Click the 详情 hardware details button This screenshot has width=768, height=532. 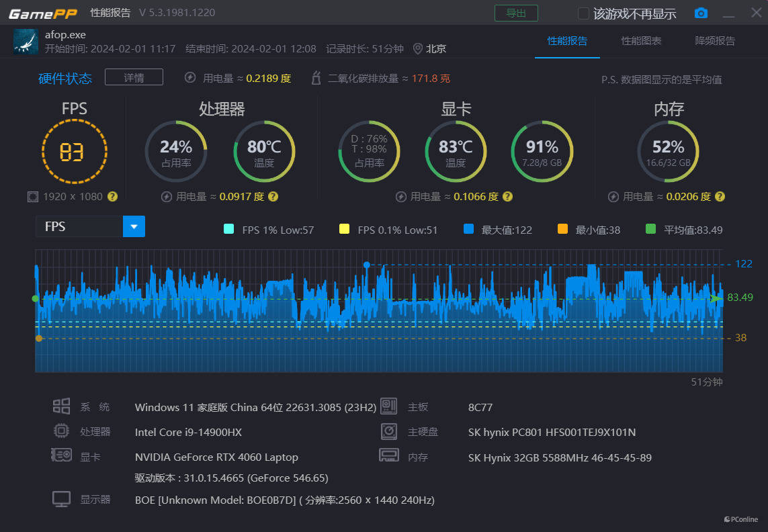(134, 78)
